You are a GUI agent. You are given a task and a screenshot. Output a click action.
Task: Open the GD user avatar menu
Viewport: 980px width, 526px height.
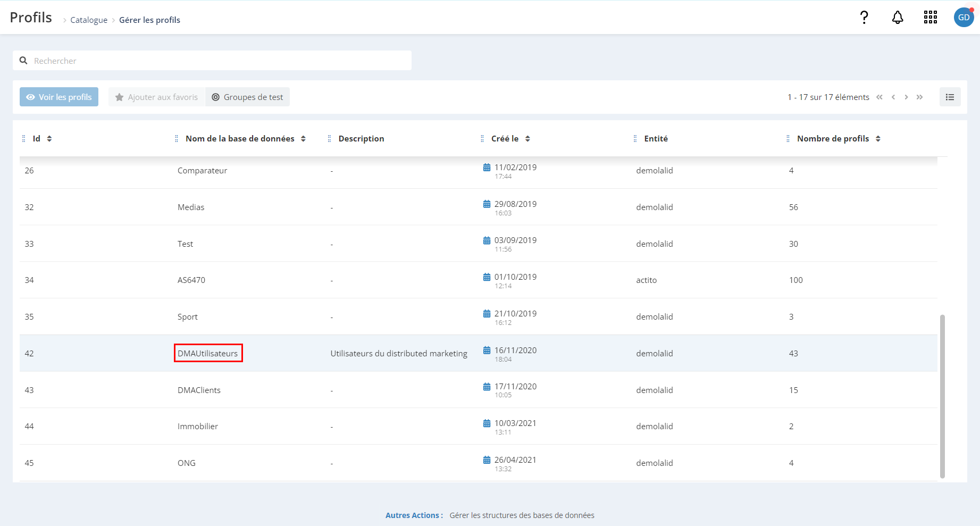(964, 18)
